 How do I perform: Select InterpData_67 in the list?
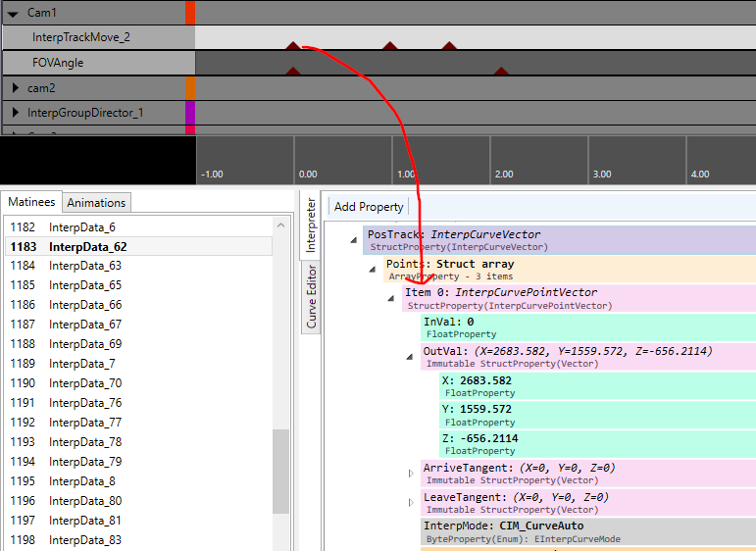(x=139, y=325)
